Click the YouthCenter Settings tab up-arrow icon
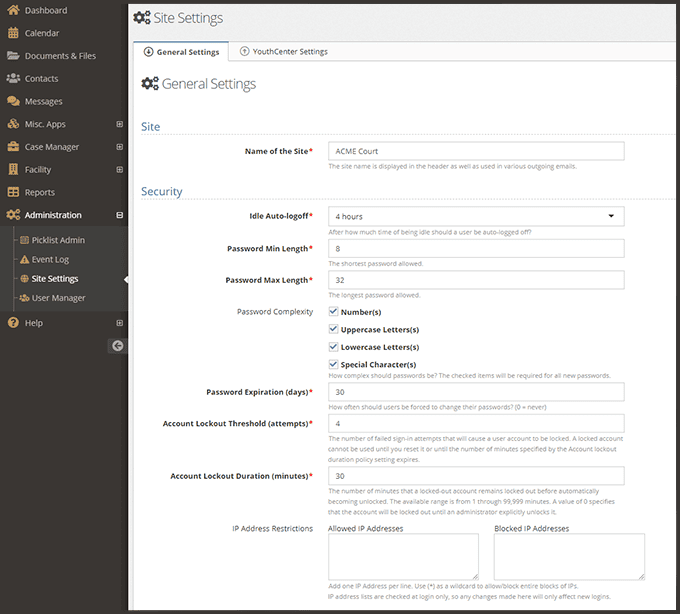The image size is (680, 614). [245, 51]
